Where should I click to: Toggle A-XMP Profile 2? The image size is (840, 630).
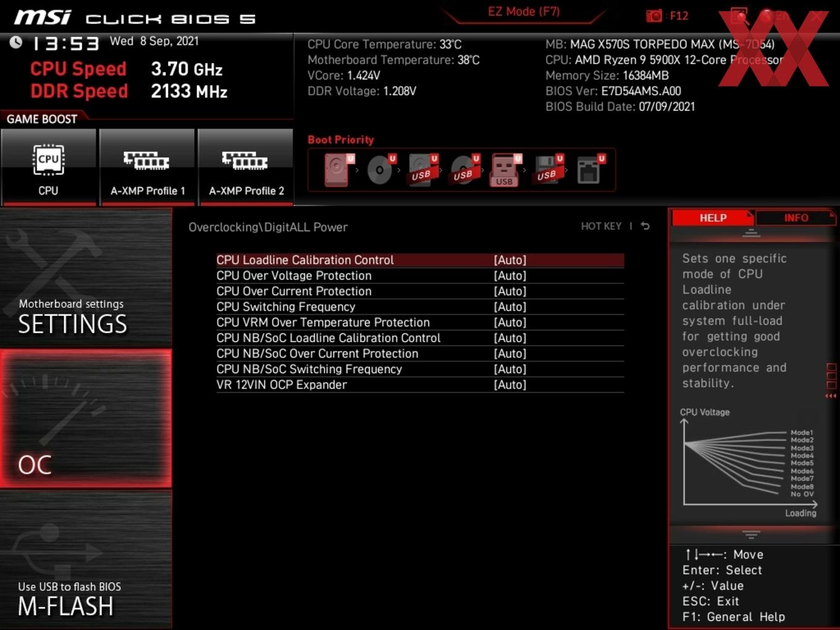point(246,167)
